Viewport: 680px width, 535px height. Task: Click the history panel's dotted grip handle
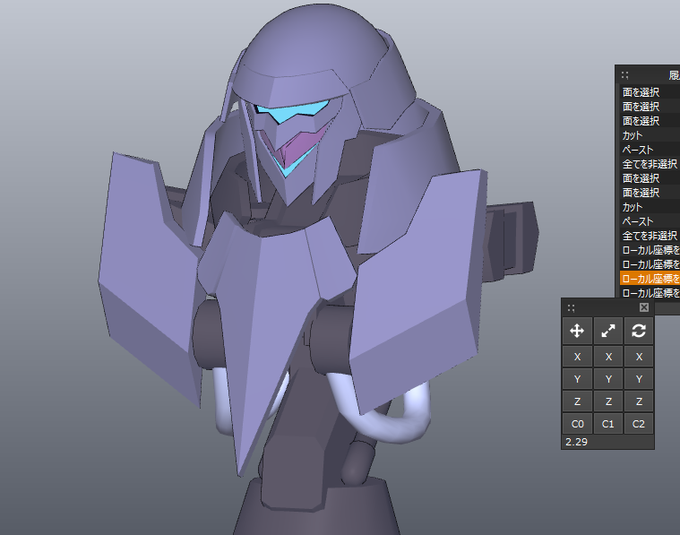(625, 75)
